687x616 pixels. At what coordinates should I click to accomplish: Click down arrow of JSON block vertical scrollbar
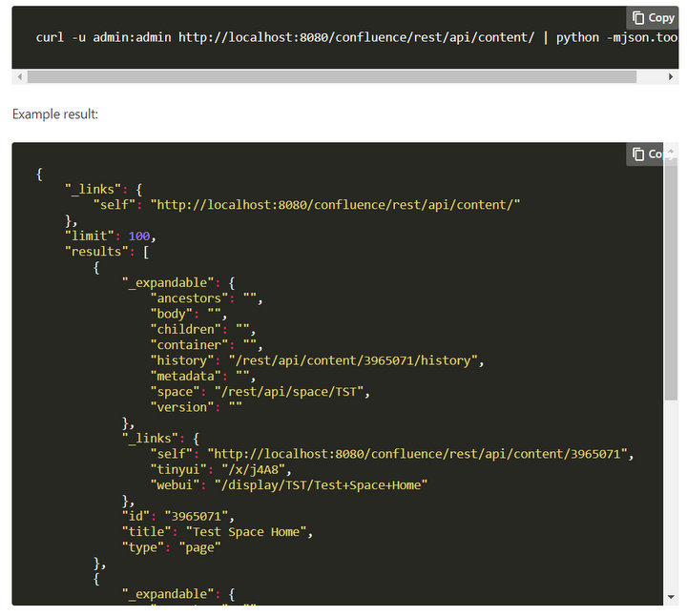coord(671,597)
